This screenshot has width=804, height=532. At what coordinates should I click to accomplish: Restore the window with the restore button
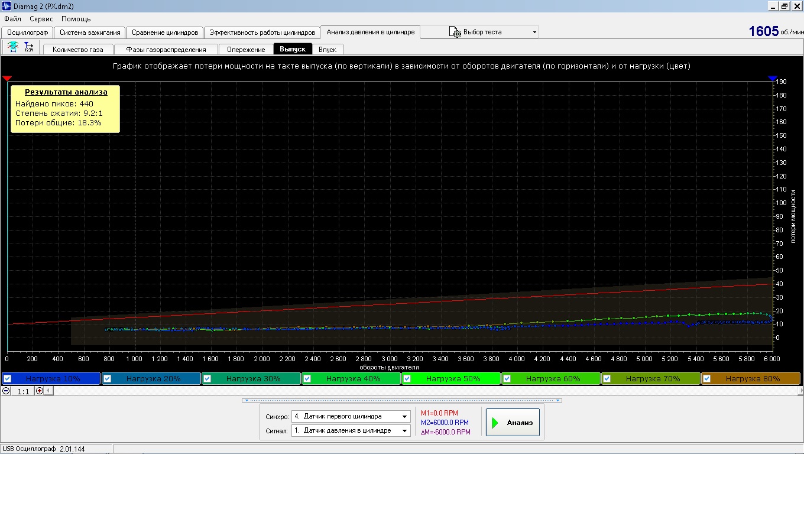click(784, 6)
